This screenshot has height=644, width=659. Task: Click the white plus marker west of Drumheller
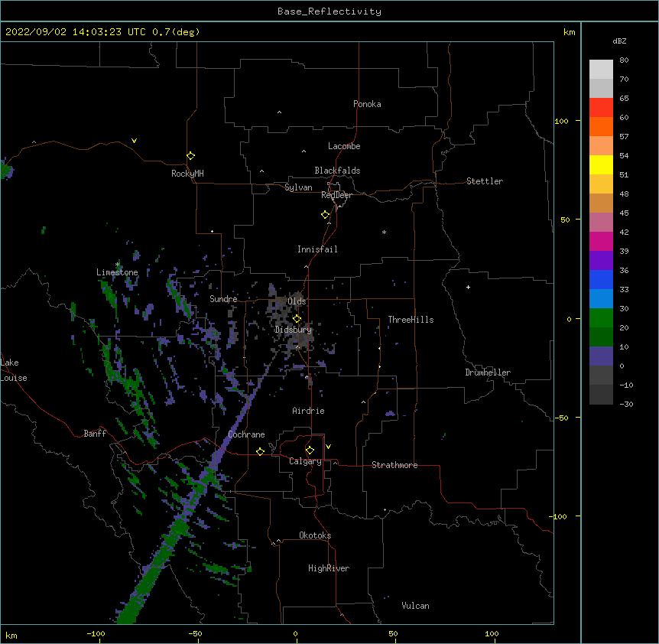click(x=468, y=287)
